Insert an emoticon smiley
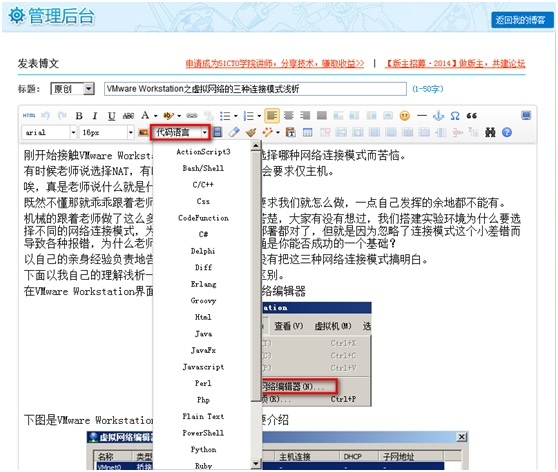Image resolution: width=558 pixels, height=472 pixels. 405,116
